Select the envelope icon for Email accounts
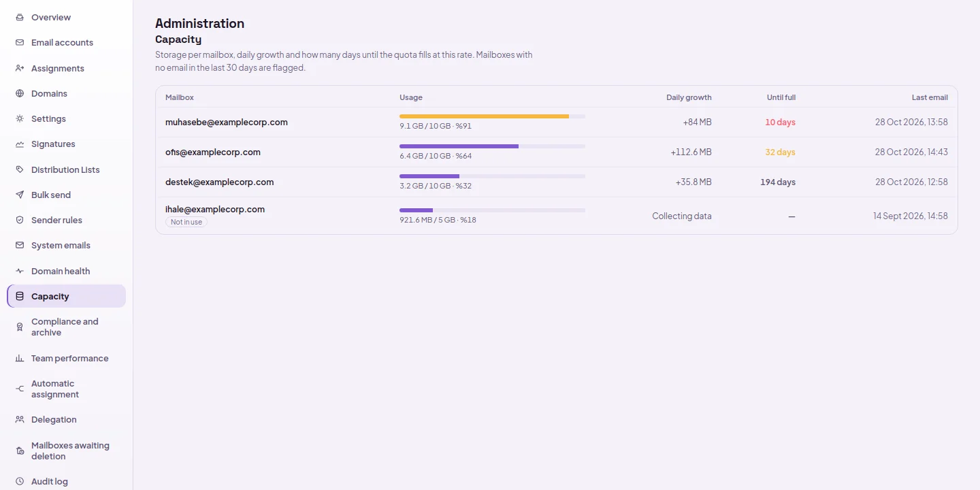Image resolution: width=980 pixels, height=490 pixels. (20, 42)
